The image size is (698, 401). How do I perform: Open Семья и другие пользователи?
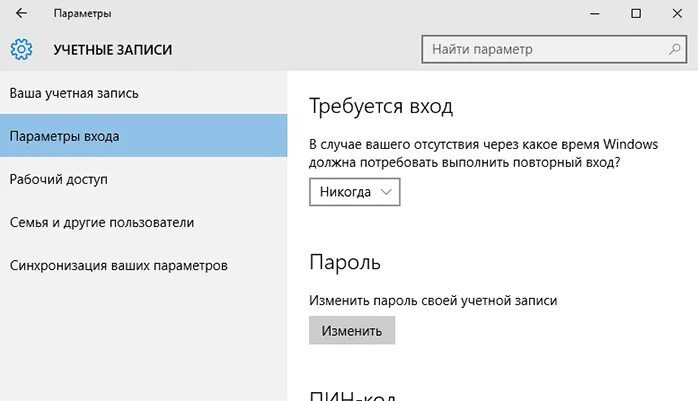point(101,222)
